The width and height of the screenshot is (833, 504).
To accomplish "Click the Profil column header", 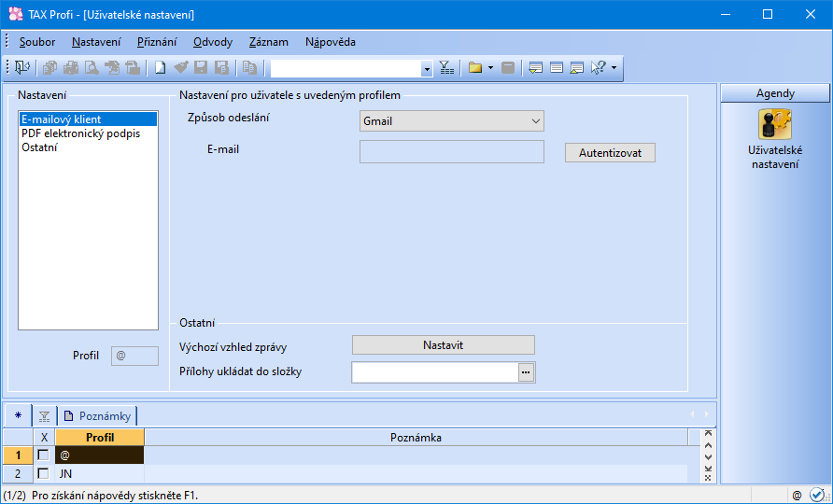I will click(100, 438).
